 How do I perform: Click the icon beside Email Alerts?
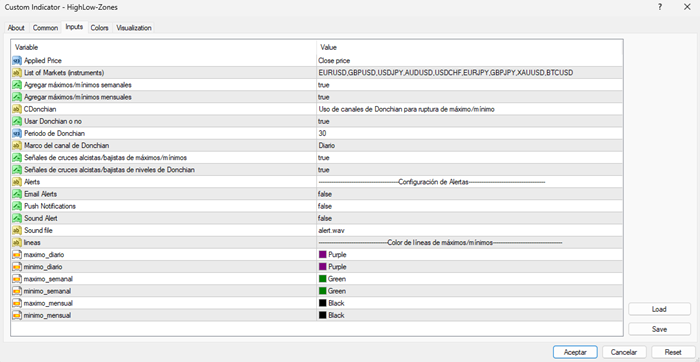coord(17,194)
